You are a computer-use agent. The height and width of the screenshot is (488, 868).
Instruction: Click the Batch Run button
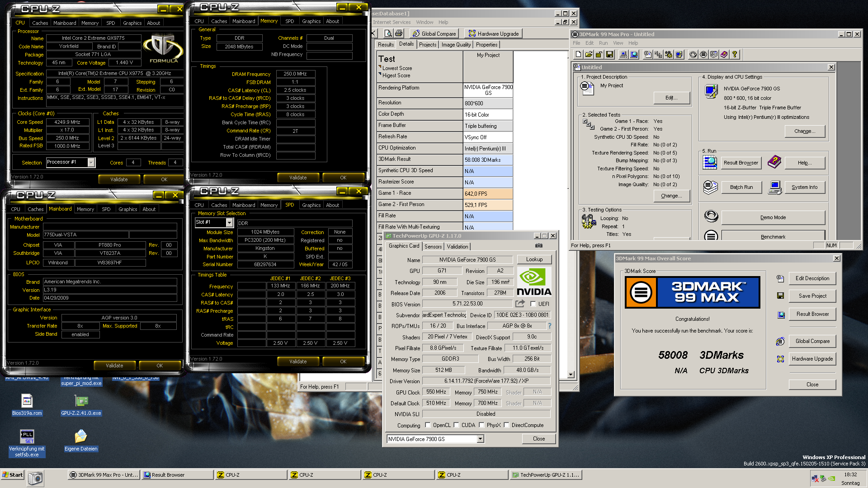tap(741, 187)
